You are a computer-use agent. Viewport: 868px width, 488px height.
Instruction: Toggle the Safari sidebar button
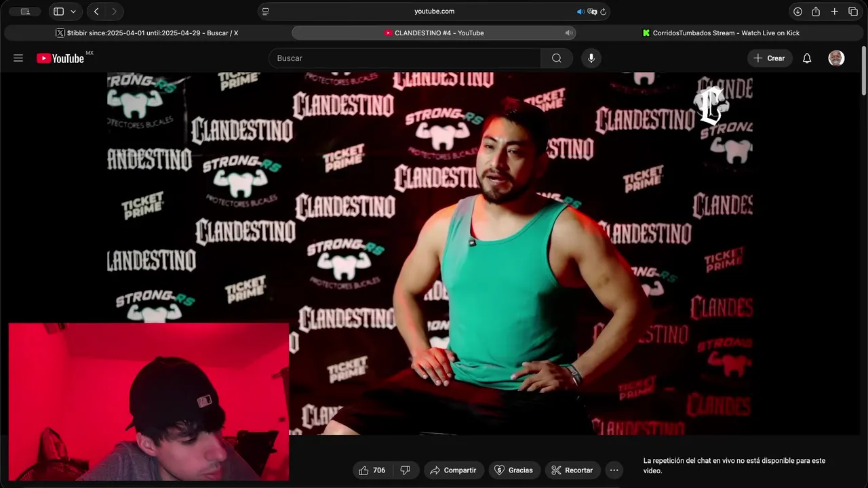[59, 12]
